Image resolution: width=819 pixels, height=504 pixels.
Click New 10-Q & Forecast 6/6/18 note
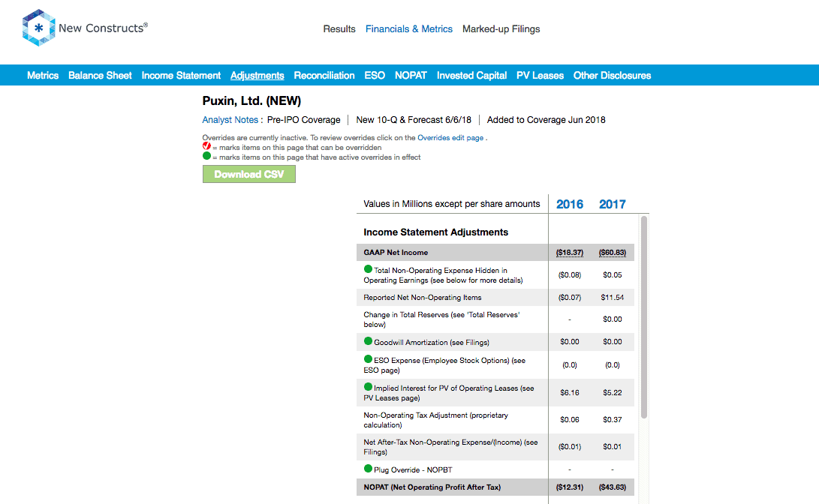414,120
